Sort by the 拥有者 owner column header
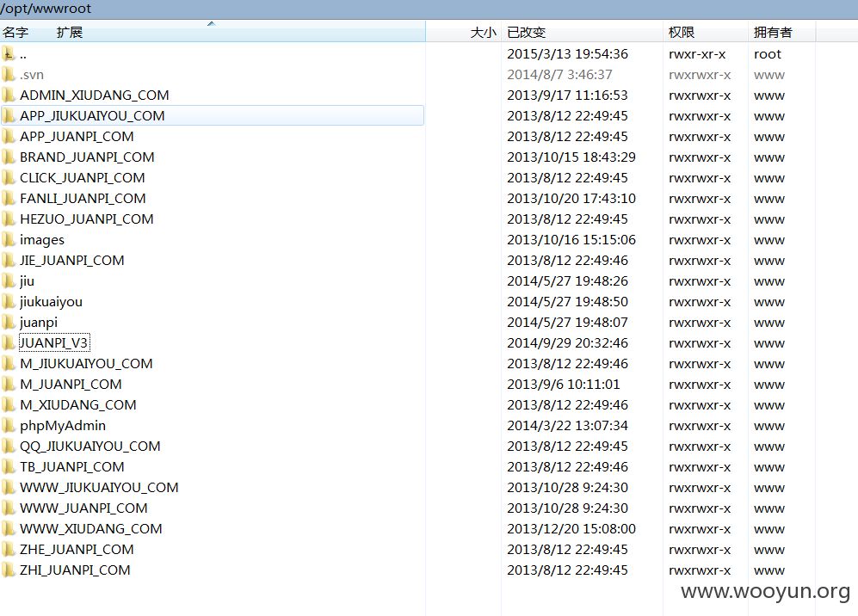858x616 pixels. [x=773, y=33]
